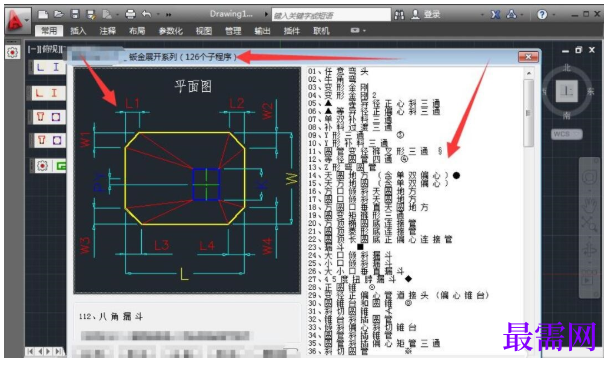615x368 pixels.
Task: Select list item 27 45度 entry
Action: click(360, 279)
